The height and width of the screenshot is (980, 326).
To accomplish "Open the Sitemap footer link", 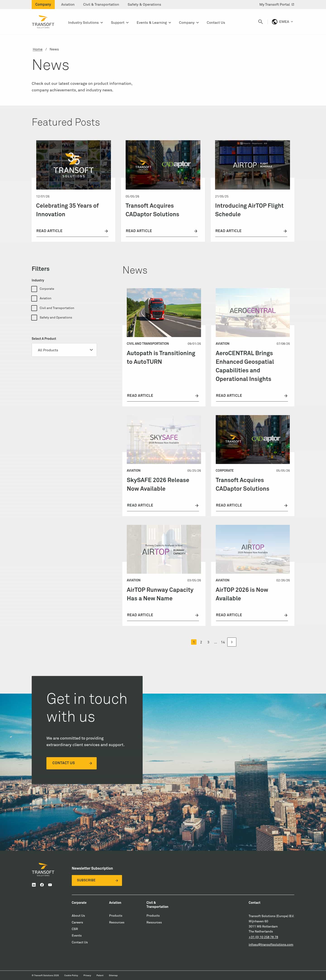I will click(113, 975).
